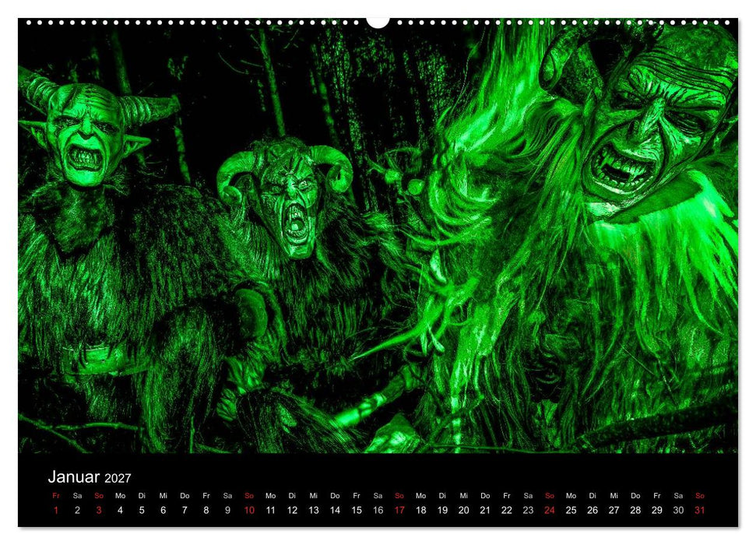The image size is (756, 545).
Task: Select Sunday date 3
Action: [99, 510]
